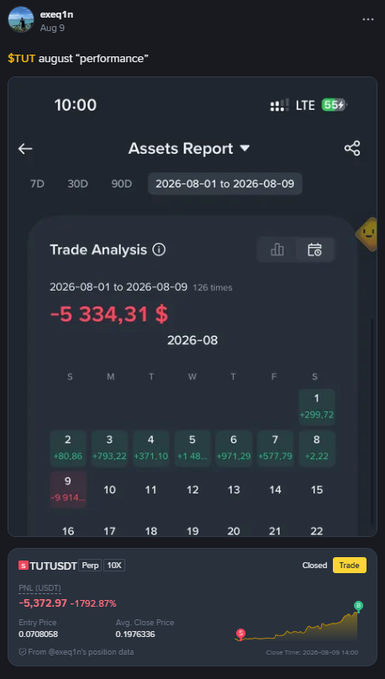Click the red TUTUSDT pair logo icon
Screen dimensions: 385x679
(x=23, y=565)
